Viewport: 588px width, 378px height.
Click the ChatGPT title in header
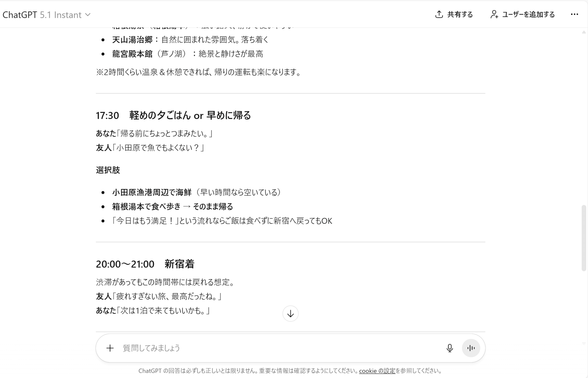pyautogui.click(x=20, y=15)
